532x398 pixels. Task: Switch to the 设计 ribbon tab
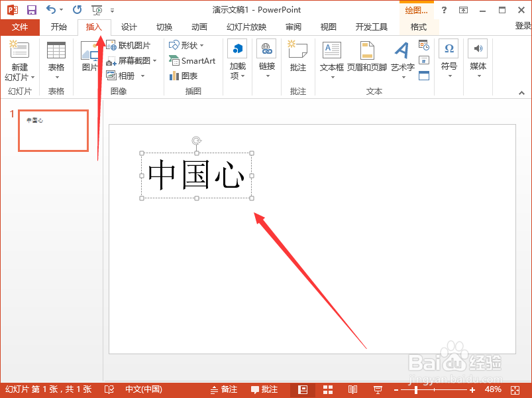(x=129, y=27)
